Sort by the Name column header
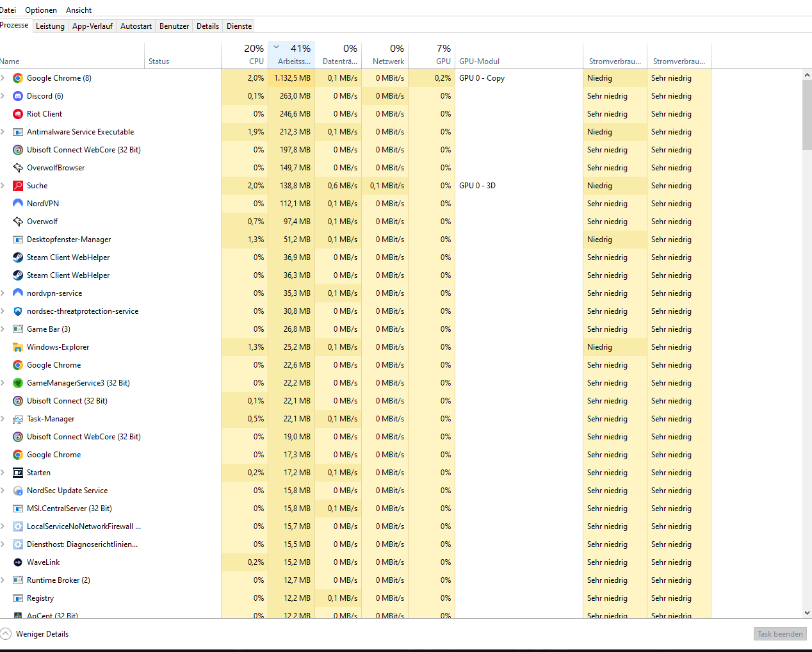The image size is (812, 652). 72,55
